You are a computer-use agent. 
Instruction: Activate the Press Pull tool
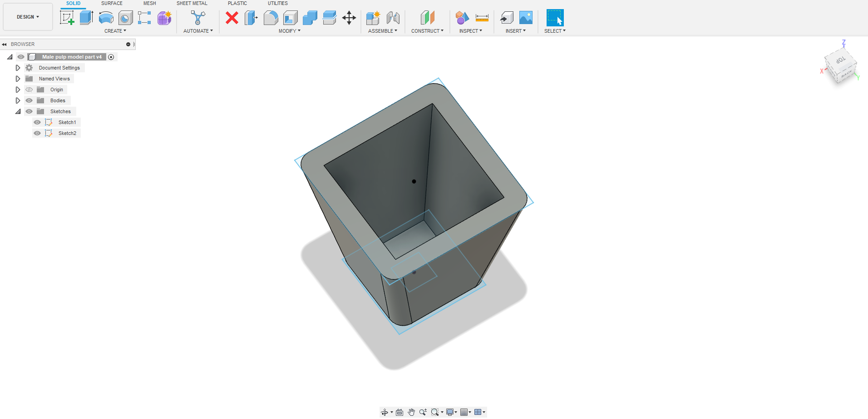[x=251, y=18]
